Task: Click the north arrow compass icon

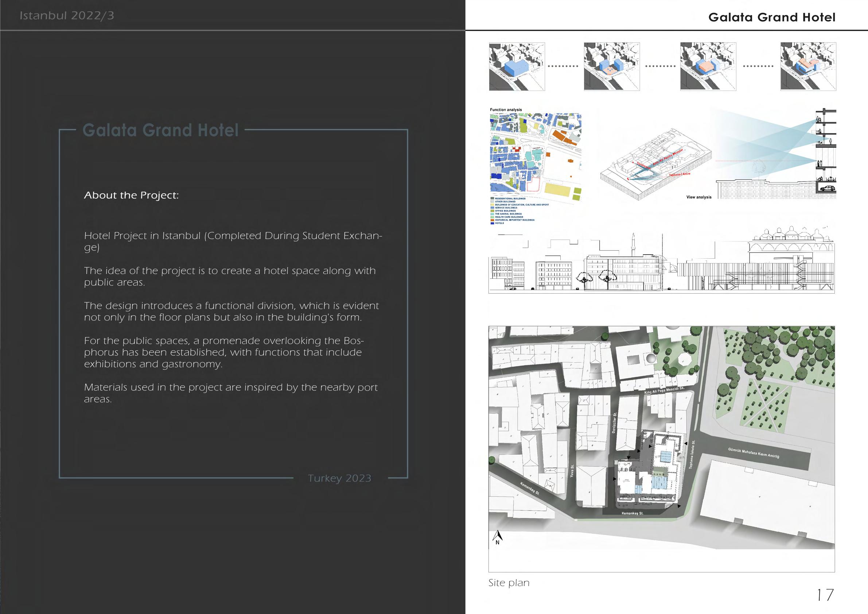Action: click(x=498, y=537)
